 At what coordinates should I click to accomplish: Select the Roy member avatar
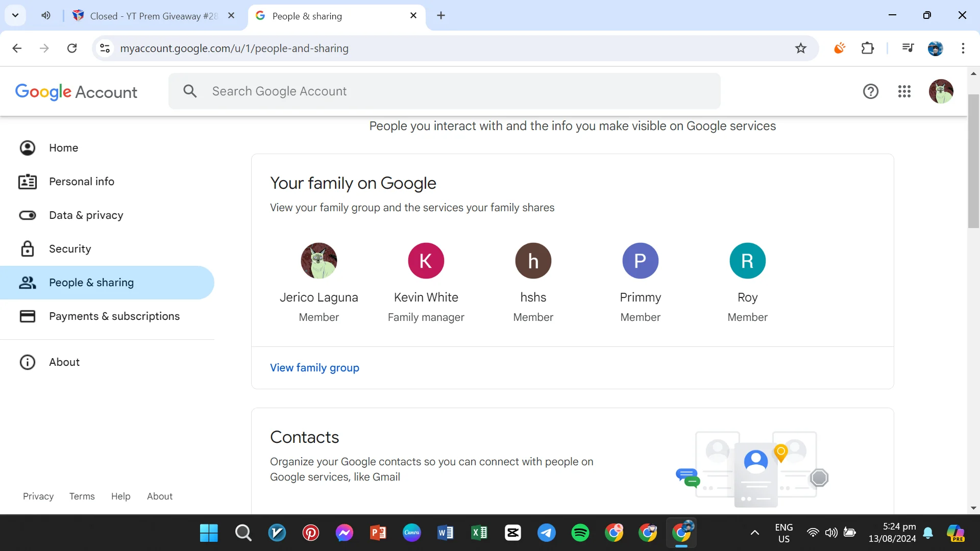coord(748,261)
